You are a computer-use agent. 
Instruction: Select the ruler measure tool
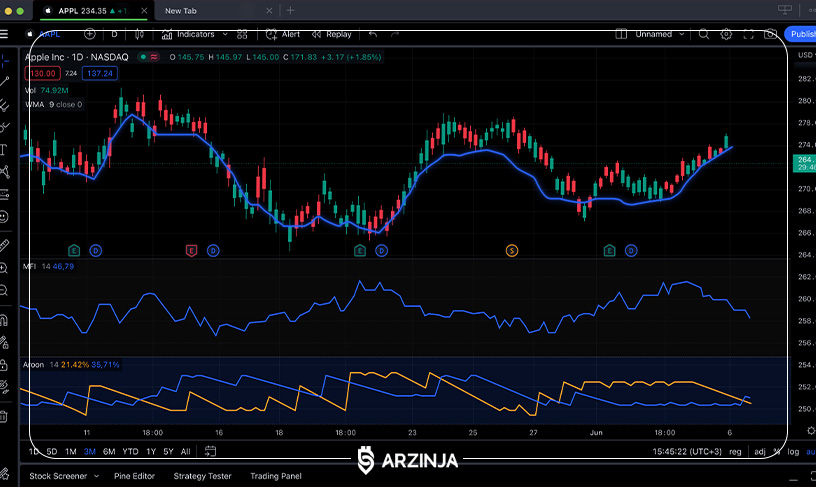pos(4,245)
